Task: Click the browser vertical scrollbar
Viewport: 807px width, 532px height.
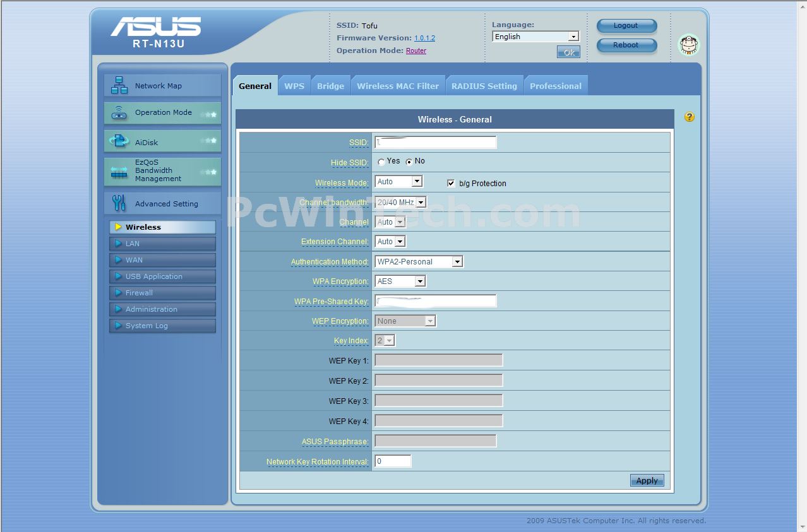Action: tap(802, 266)
